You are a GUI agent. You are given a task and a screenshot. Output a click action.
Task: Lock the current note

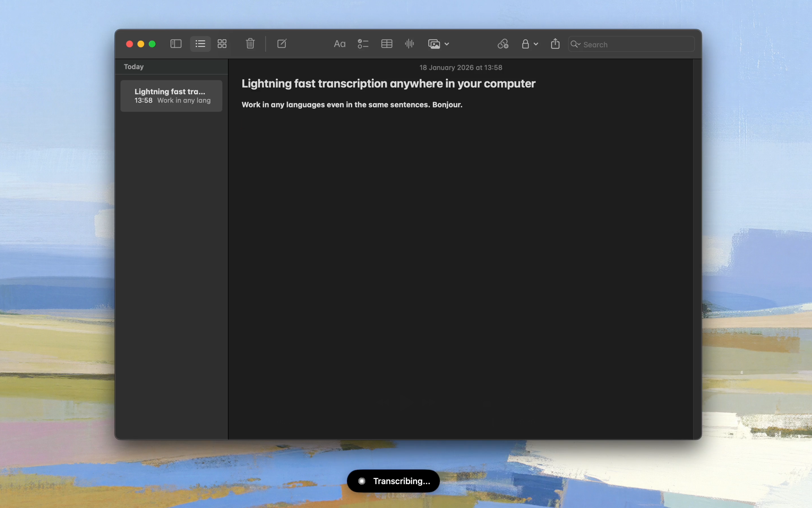click(x=525, y=44)
